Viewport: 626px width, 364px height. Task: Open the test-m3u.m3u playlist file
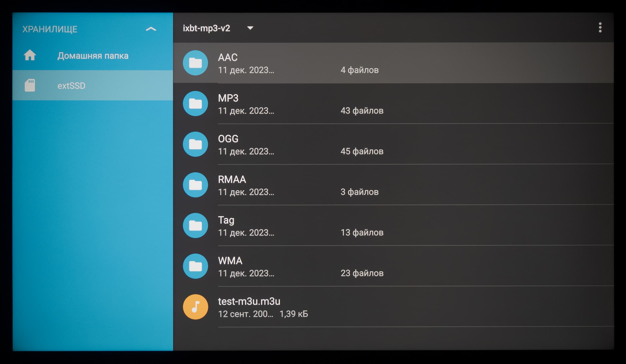(x=249, y=301)
